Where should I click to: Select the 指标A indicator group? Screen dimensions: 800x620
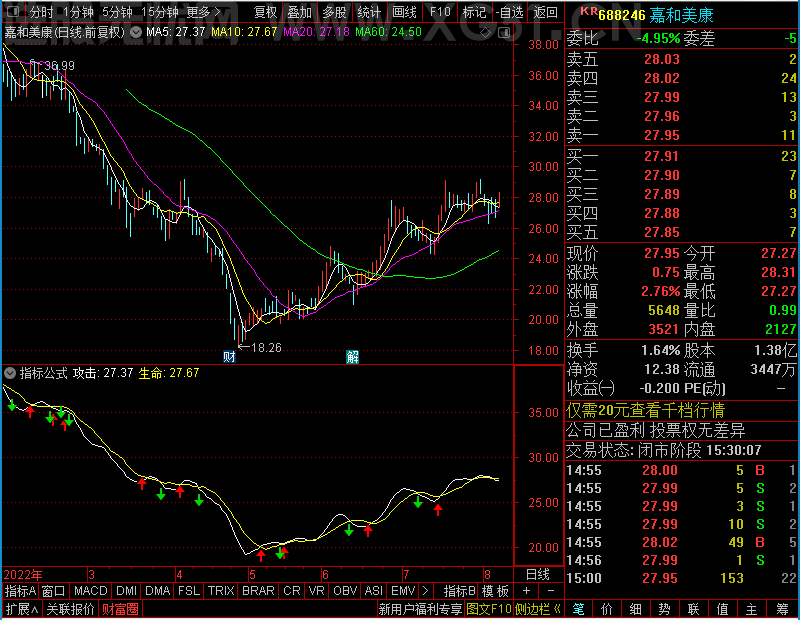pos(20,591)
